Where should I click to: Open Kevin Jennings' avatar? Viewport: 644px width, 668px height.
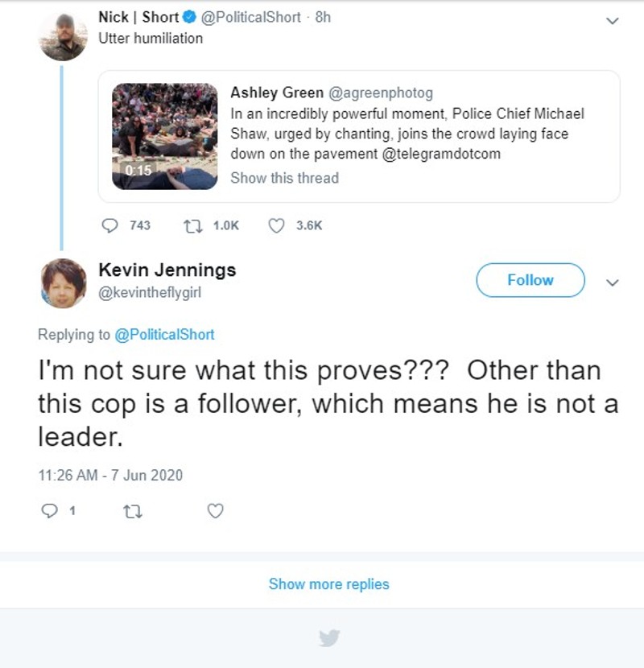coord(62,282)
